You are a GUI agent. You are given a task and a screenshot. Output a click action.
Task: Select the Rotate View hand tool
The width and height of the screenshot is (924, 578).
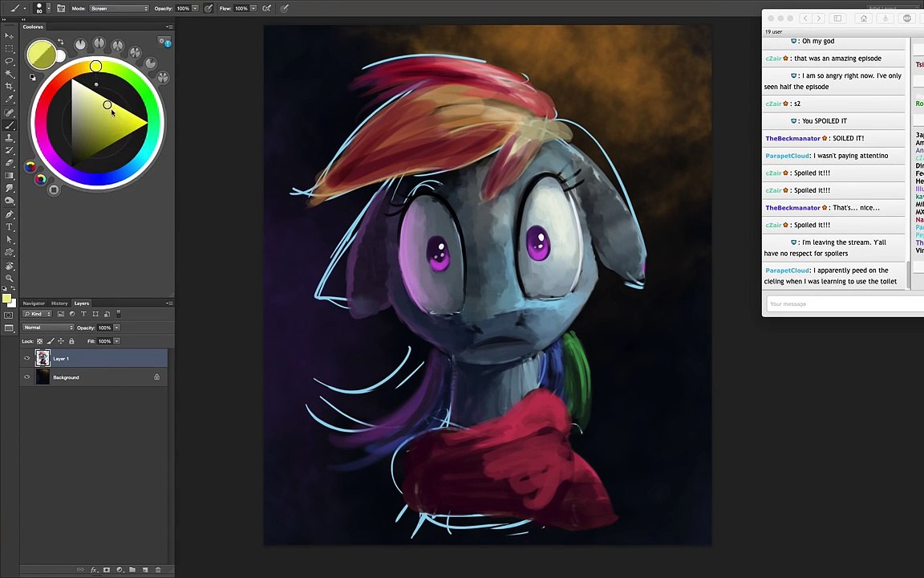click(9, 266)
